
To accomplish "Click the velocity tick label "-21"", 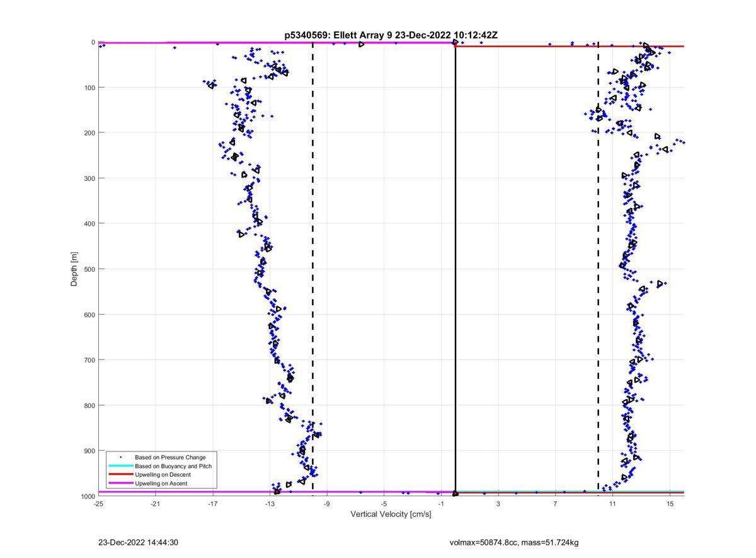I will 155,504.
